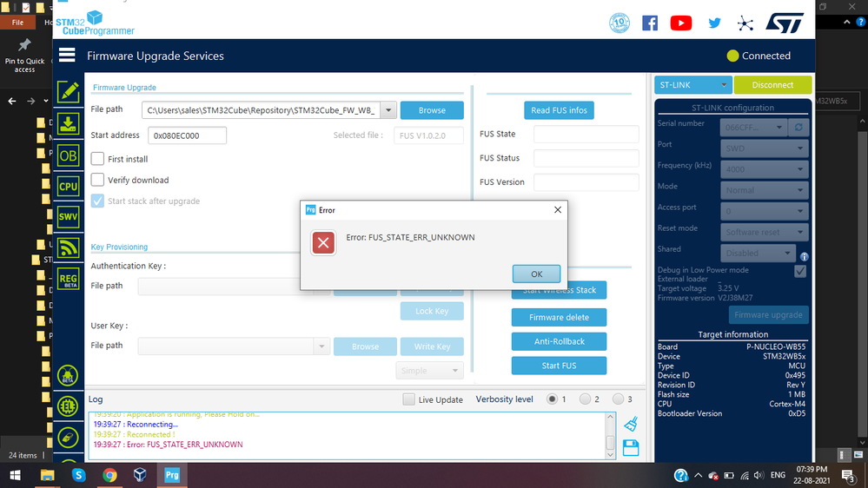Open the Shared Disabled dropdown
The image size is (868, 488).
[x=758, y=253]
